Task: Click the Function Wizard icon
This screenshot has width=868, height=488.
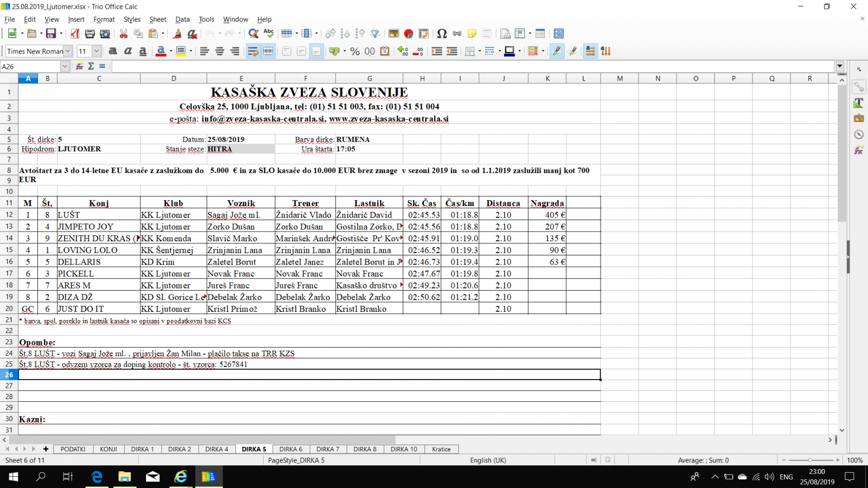Action: coord(80,66)
